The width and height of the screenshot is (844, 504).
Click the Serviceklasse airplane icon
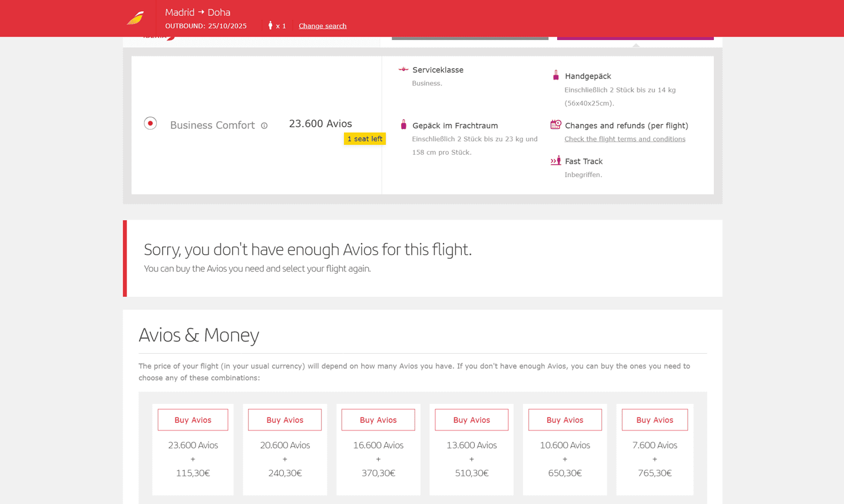pos(403,69)
